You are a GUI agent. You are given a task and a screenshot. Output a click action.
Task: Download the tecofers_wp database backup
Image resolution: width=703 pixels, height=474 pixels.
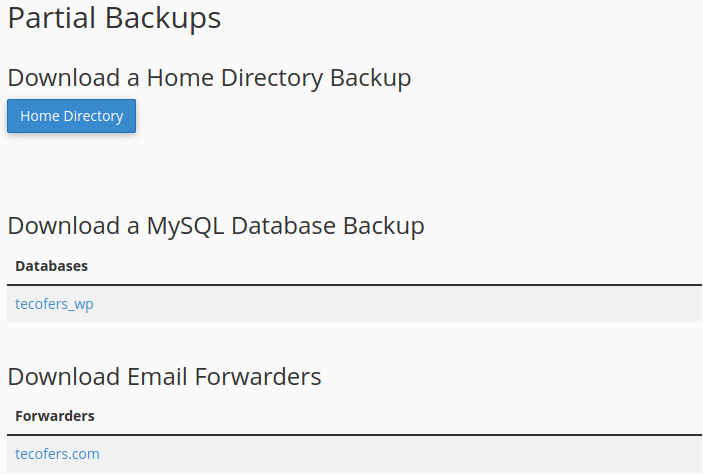point(54,304)
